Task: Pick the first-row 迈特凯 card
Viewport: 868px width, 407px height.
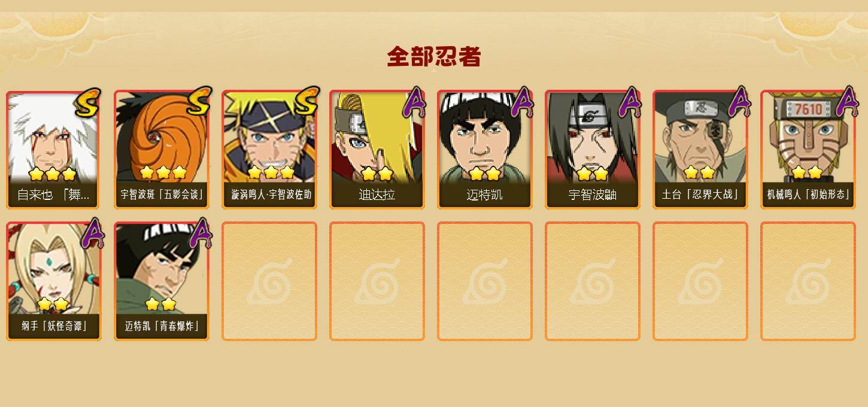Action: pyautogui.click(x=485, y=150)
